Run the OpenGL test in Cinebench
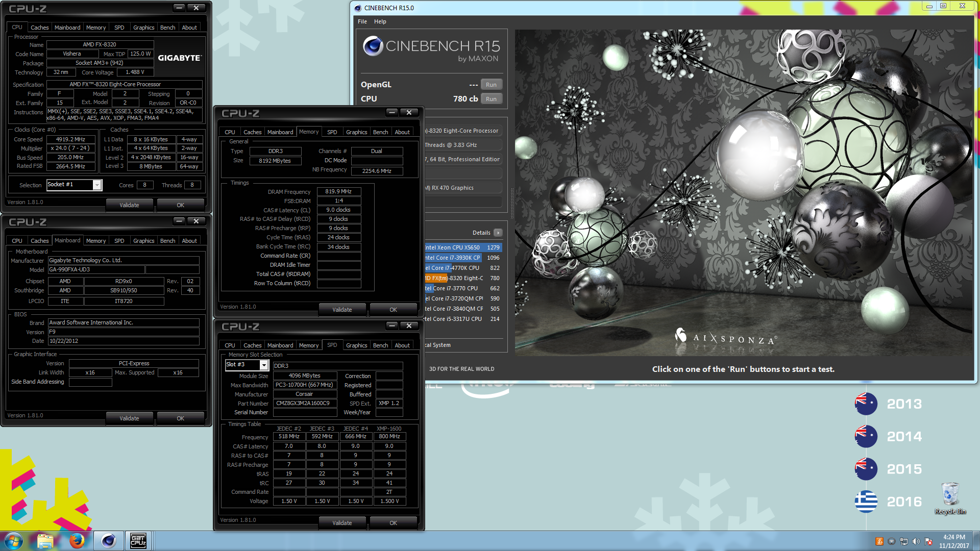This screenshot has height=551, width=980. click(491, 85)
